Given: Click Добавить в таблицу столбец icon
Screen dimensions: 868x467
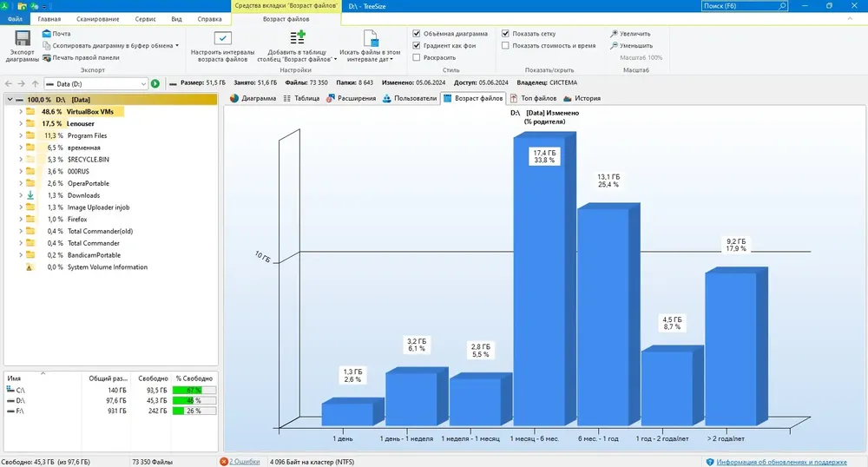Looking at the screenshot, I should 297,37.
